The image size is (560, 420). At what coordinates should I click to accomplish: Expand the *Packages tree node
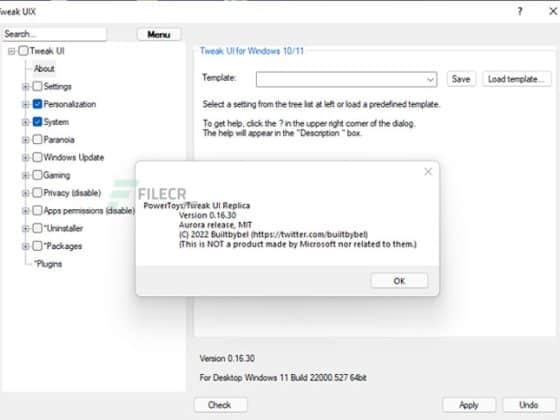coord(25,246)
